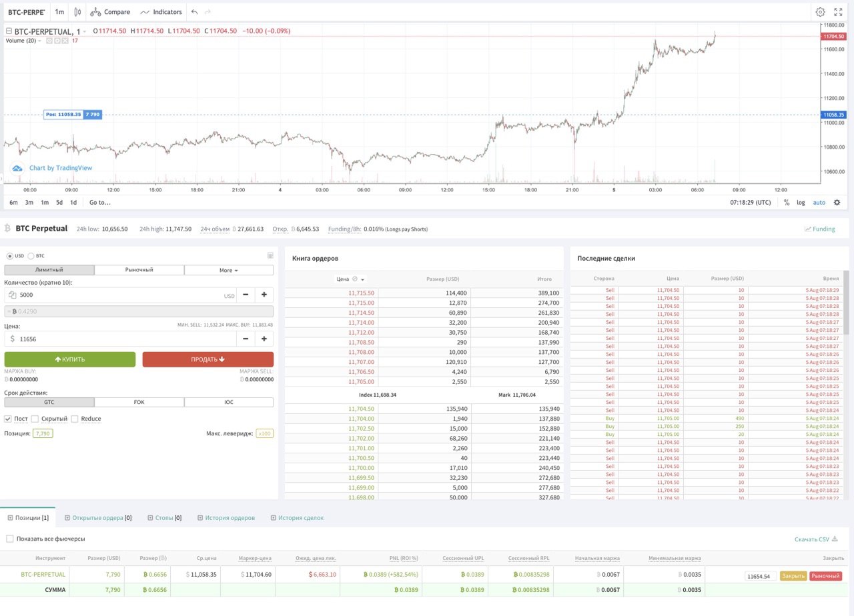854x616 pixels.
Task: Remove the Volume indicator
Action: [65, 41]
